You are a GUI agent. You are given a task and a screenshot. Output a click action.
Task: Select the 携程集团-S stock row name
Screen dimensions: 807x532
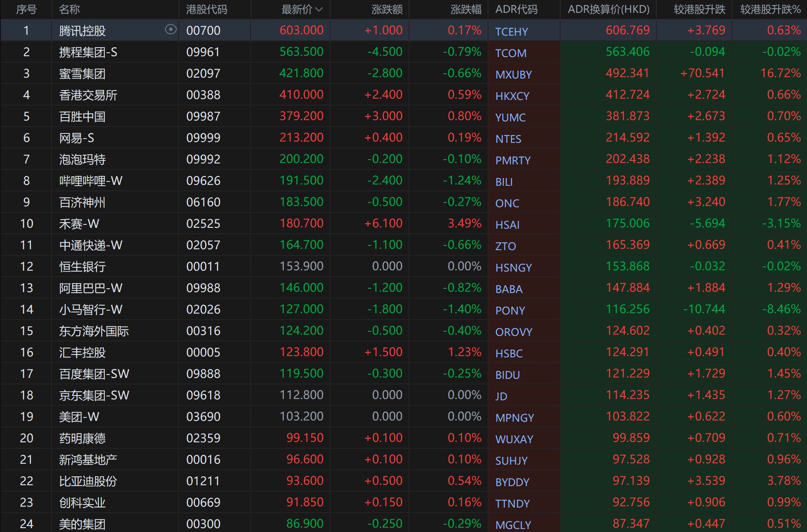point(88,52)
